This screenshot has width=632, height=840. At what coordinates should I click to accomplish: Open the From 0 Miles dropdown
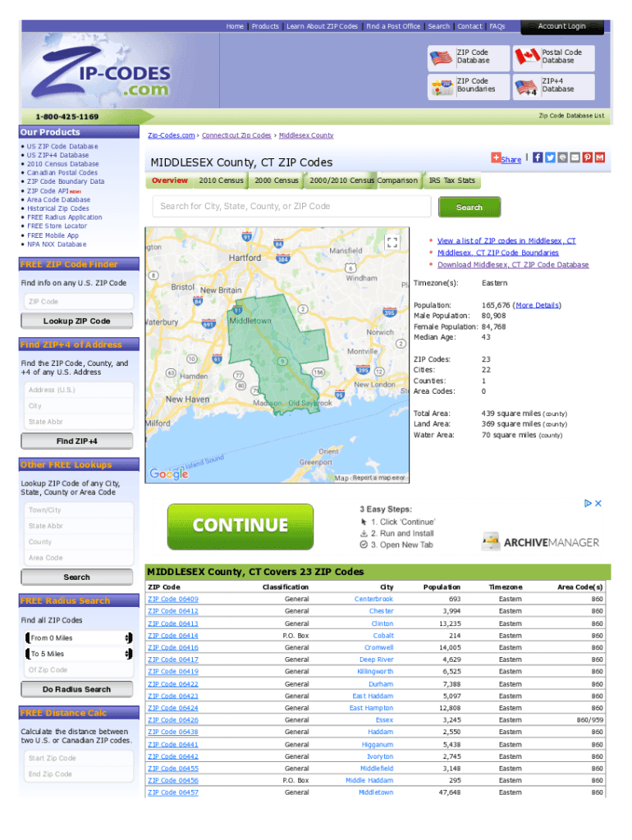pos(80,638)
